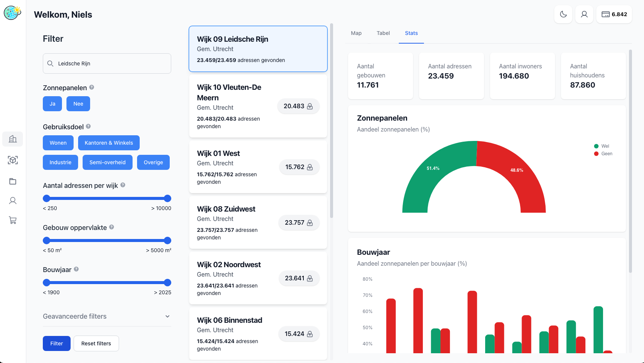Select Wijk 08 Zuidwest card title
The image size is (644, 363).
[226, 209]
